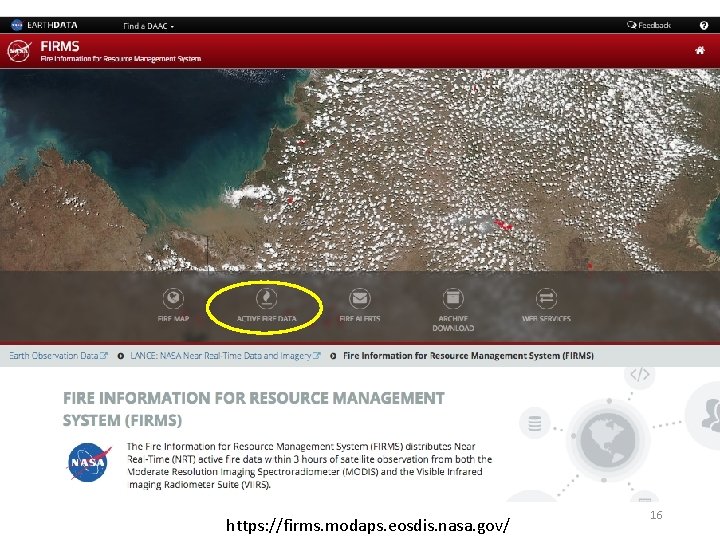Click the NASA logo in Earthdata bar
Image resolution: width=720 pixels, height=540 pixels.
point(17,25)
